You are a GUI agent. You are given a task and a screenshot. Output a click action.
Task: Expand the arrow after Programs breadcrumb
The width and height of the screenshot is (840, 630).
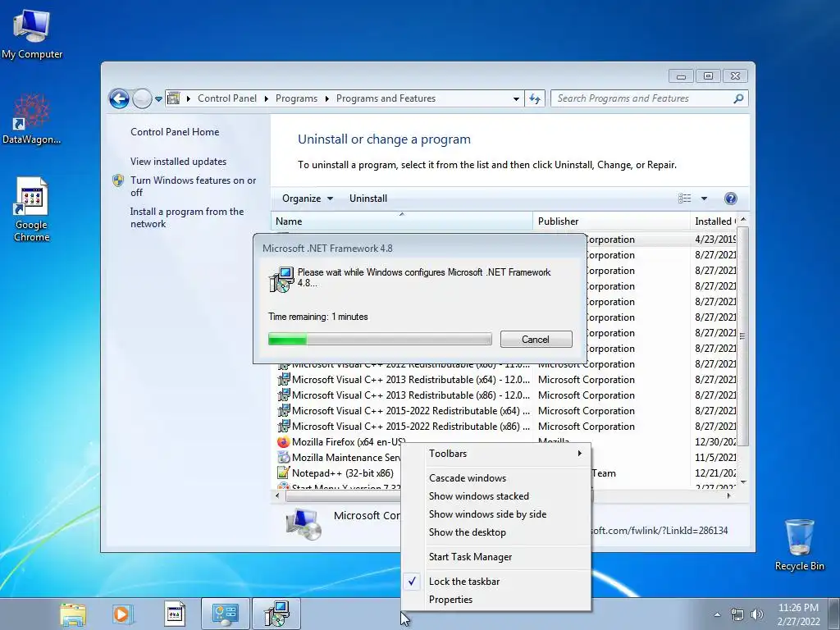click(x=326, y=99)
